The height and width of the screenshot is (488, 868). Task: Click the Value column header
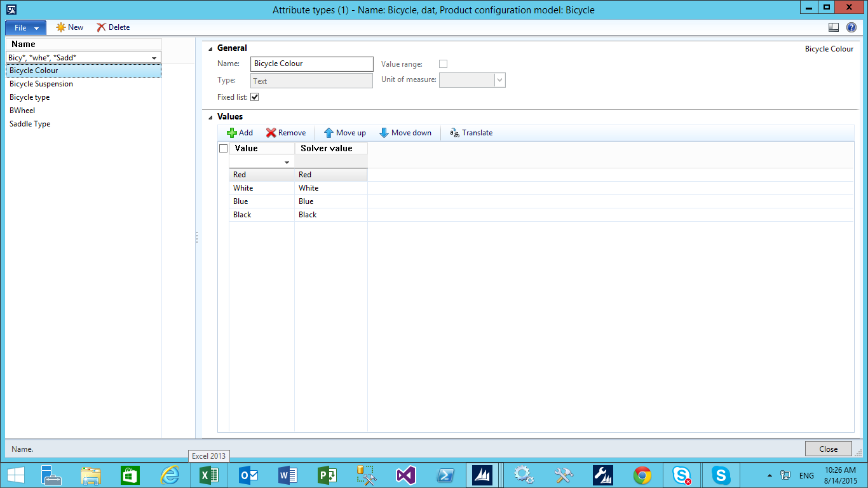click(x=262, y=148)
